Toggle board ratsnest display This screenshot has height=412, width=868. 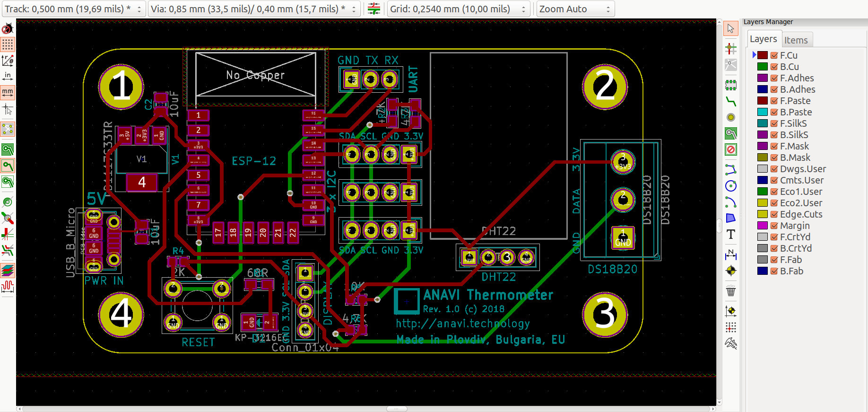click(8, 129)
